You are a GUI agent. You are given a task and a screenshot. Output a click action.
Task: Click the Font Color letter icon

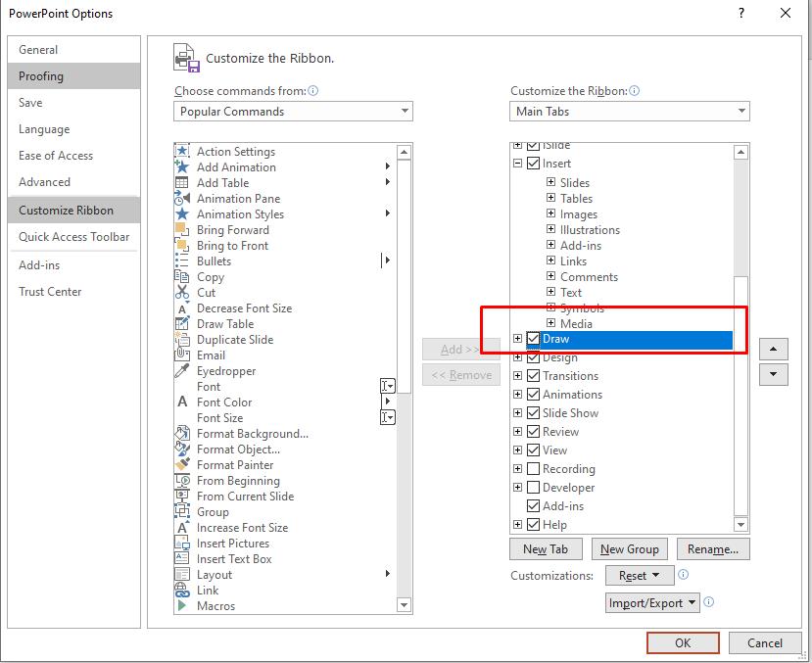(182, 402)
